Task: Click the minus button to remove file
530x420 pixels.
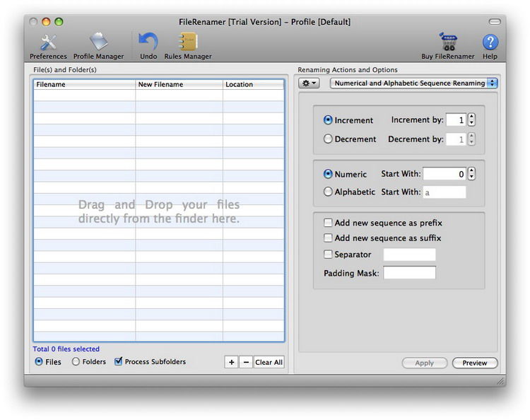Action: click(245, 362)
